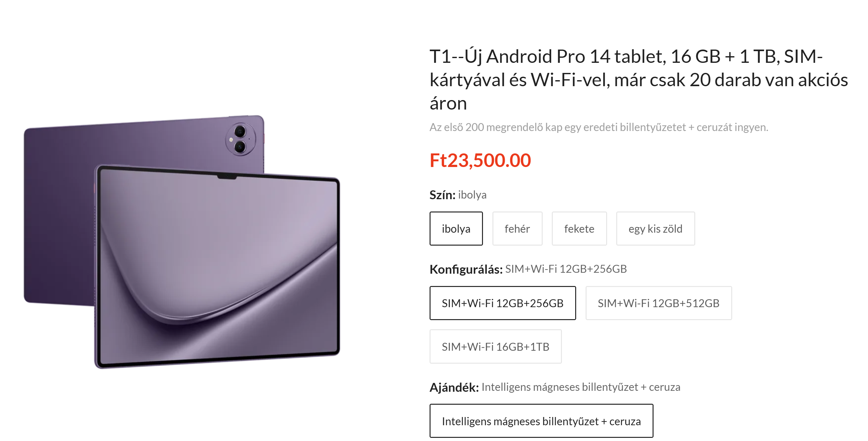This screenshot has height=441, width=868.
Task: Click the back panel of the tablet image
Action: point(61,216)
